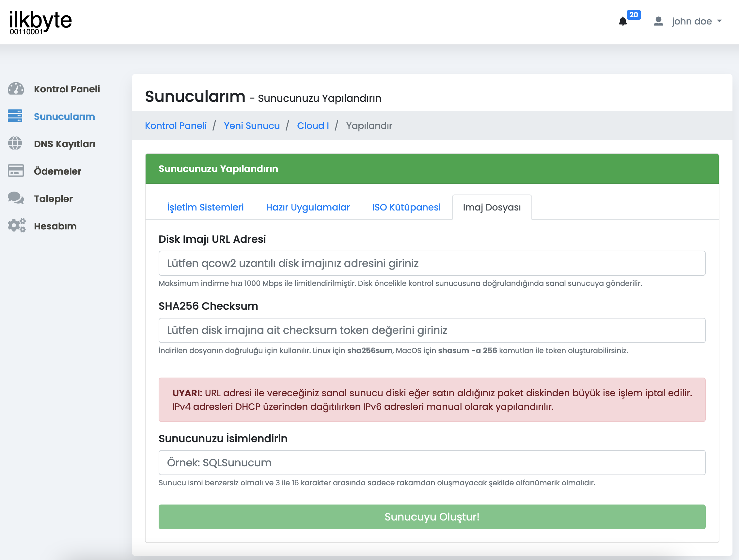
Task: Click the Kontrol Paneli dashboard gauge icon
Action: point(16,89)
